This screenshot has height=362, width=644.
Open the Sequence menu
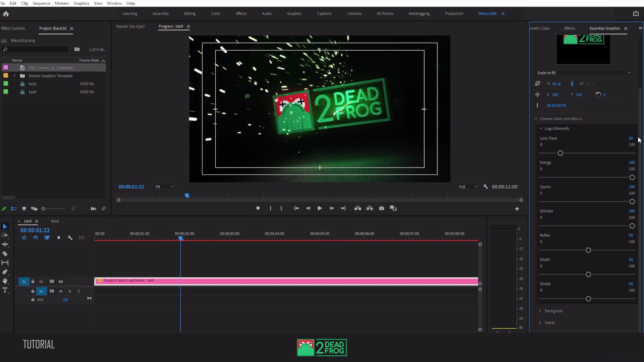coord(41,3)
